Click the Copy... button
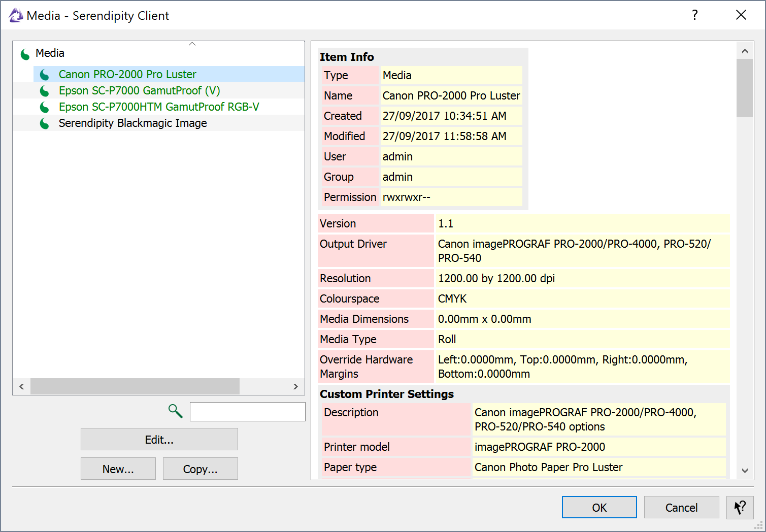The image size is (766, 532). (200, 469)
